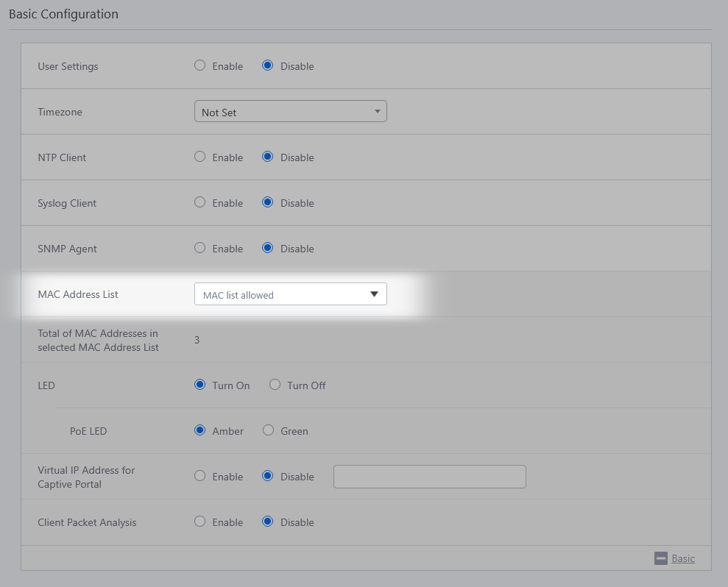Select Disable for User Settings
728x587 pixels.
click(268, 65)
